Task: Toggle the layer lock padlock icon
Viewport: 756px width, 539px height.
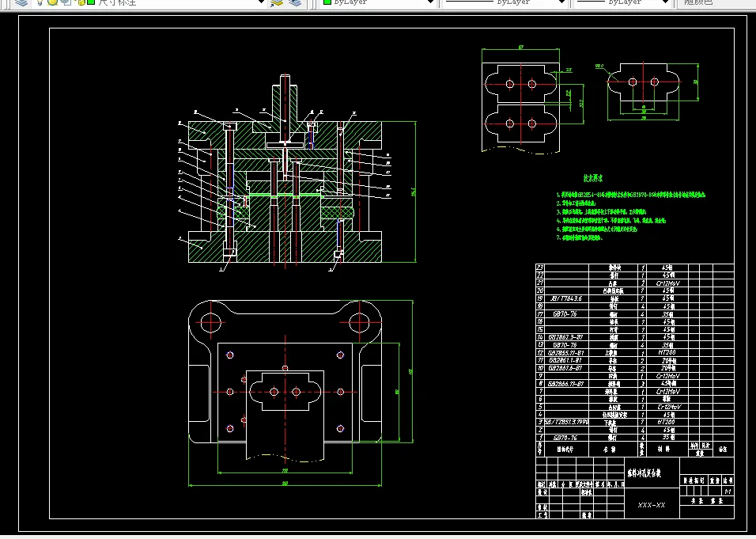Action: point(81,2)
